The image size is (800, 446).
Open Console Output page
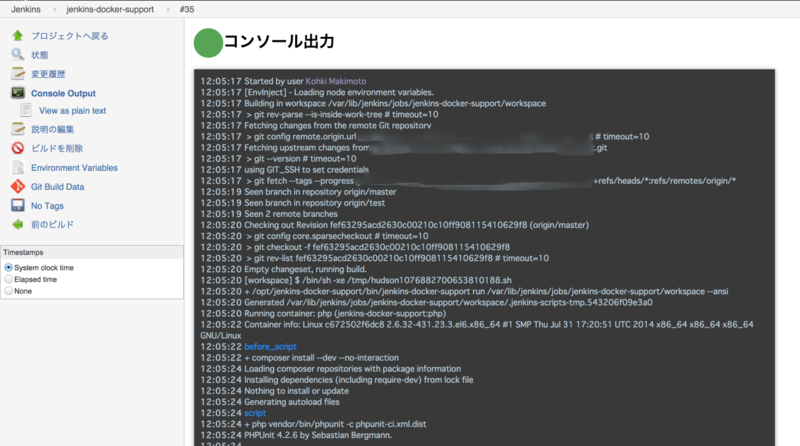[x=63, y=93]
